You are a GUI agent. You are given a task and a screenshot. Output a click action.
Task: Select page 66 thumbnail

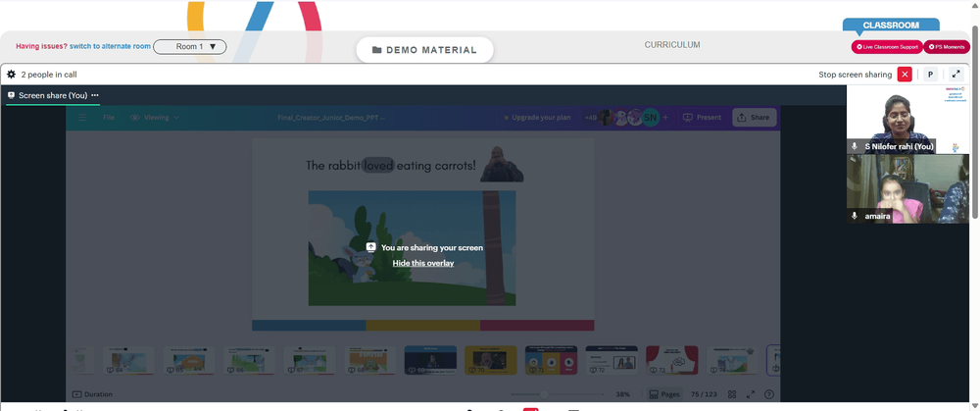click(x=249, y=360)
